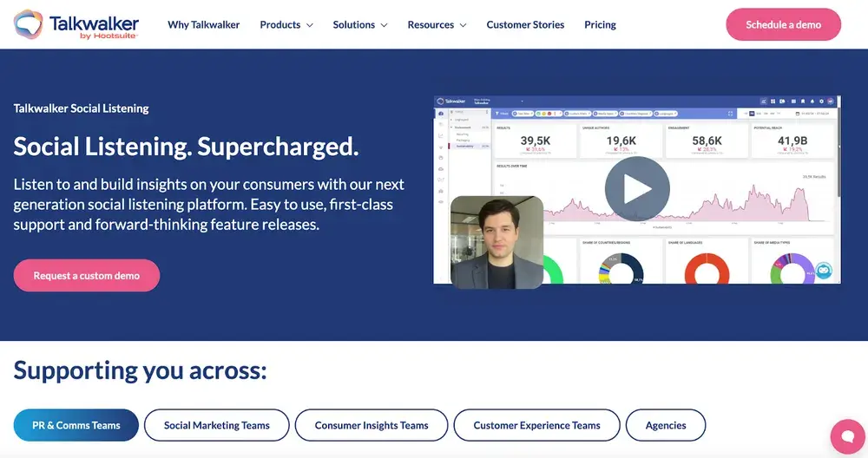Click the Talkwalker logo in header
The height and width of the screenshot is (458, 868).
tap(76, 25)
